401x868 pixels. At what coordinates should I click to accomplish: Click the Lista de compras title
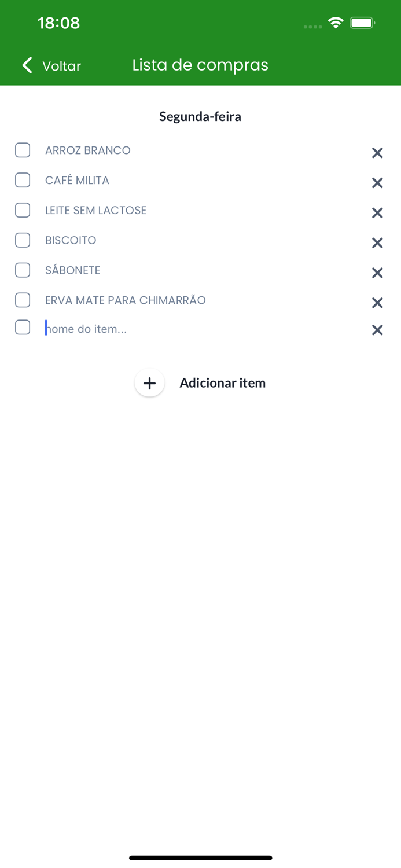point(200,65)
